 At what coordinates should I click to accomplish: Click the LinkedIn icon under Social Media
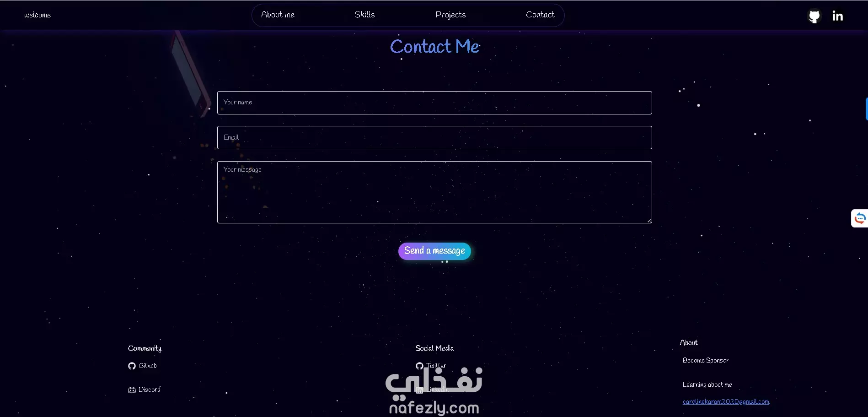[x=419, y=390]
